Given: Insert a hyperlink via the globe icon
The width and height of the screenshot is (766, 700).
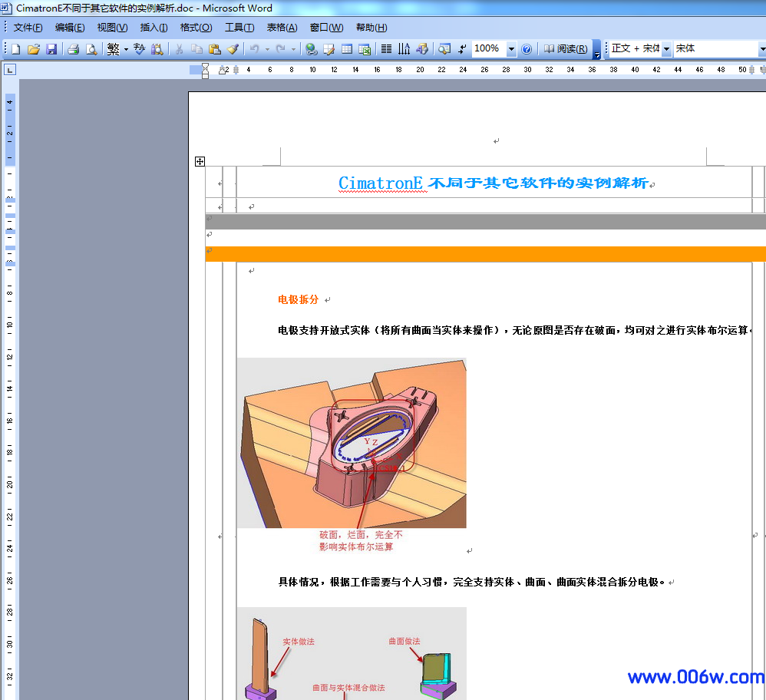Looking at the screenshot, I should point(311,49).
